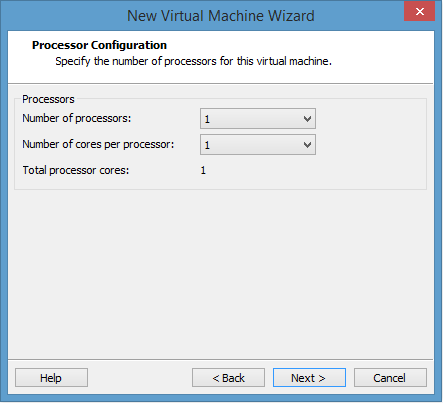Click the 'Processor Configuration' heading

99,45
